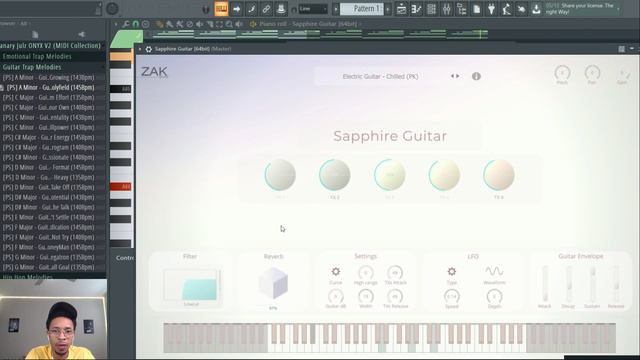Open Sapphire Guitar wrapper gear settings
The image size is (640, 360).
click(149, 49)
